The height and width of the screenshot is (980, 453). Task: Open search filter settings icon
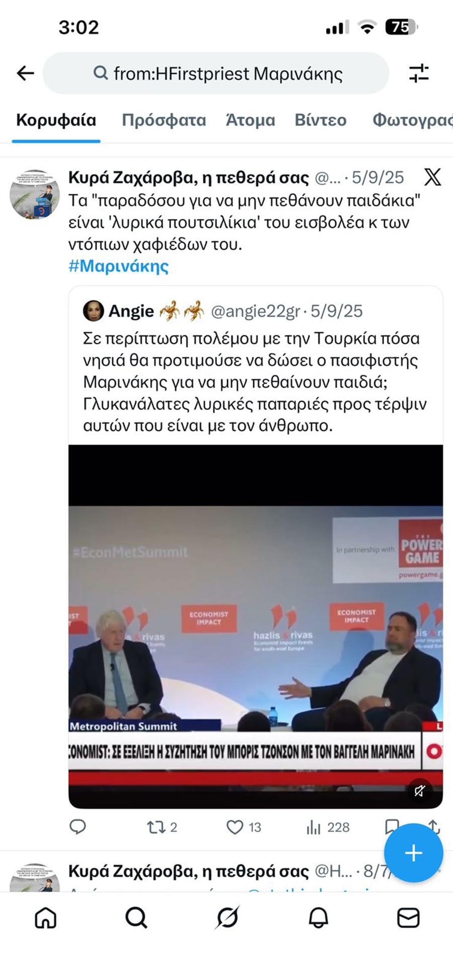[418, 74]
